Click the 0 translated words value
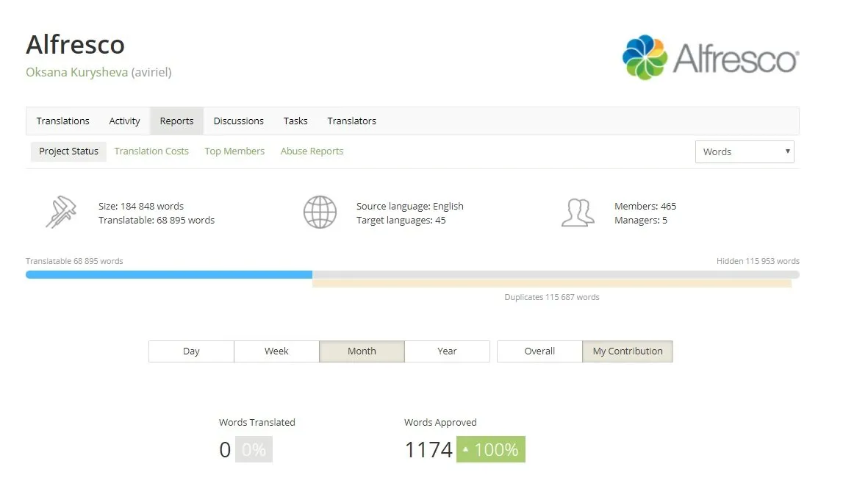Viewport: 868px width, 486px height. (225, 449)
